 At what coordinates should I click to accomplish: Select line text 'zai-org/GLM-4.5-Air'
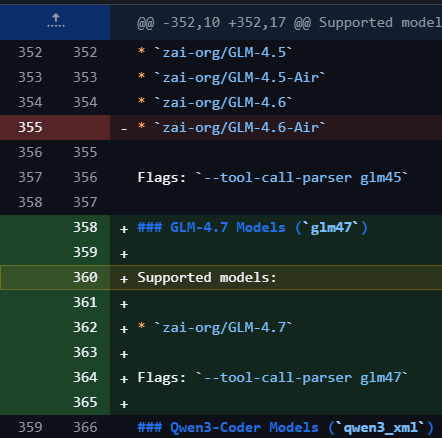tap(240, 77)
